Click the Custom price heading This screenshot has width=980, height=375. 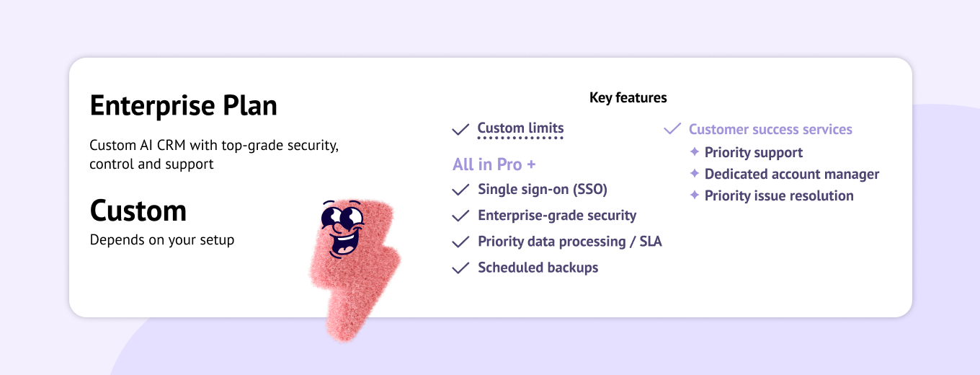coord(138,211)
